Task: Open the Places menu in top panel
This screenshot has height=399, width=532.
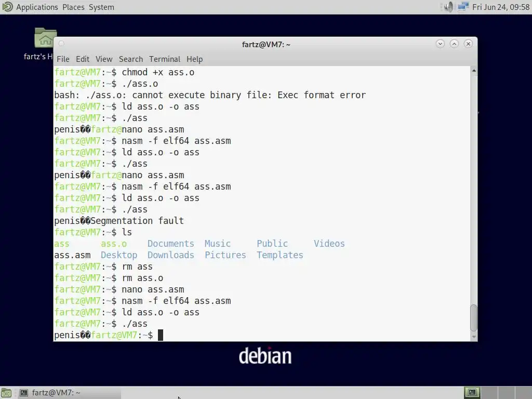Action: pyautogui.click(x=73, y=7)
